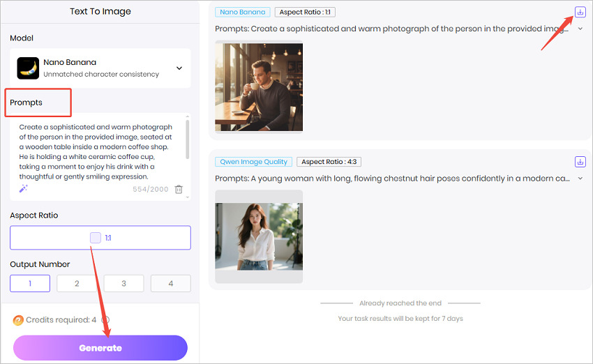Open the Nano Banana model dropdown
This screenshot has height=364, width=593.
(x=179, y=68)
